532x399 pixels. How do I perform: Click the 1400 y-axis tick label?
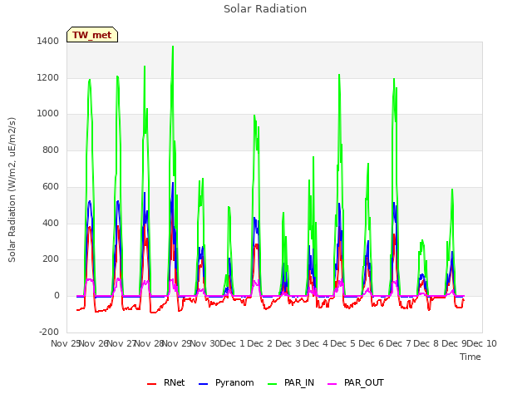[x=48, y=41]
